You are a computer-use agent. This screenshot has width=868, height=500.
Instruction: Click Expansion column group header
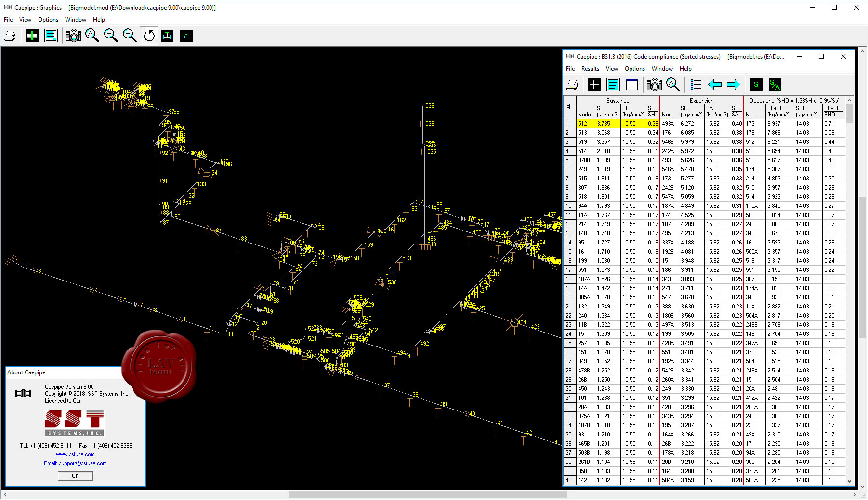click(x=702, y=101)
